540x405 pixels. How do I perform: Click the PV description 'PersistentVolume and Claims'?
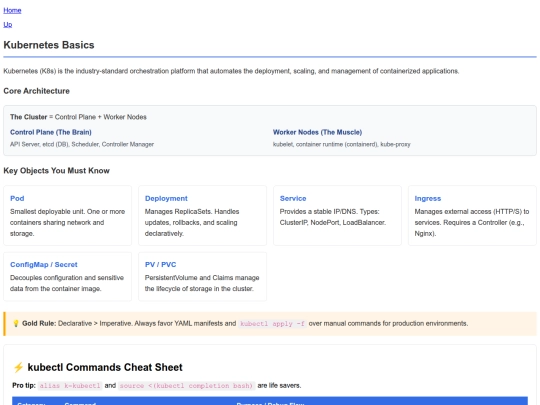click(202, 283)
